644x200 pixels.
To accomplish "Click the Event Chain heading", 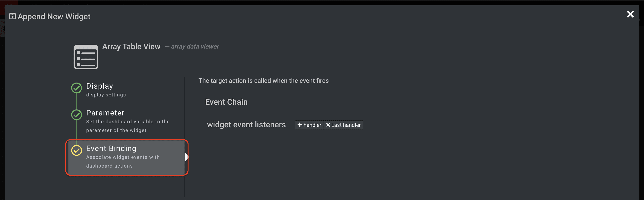I will point(226,102).
